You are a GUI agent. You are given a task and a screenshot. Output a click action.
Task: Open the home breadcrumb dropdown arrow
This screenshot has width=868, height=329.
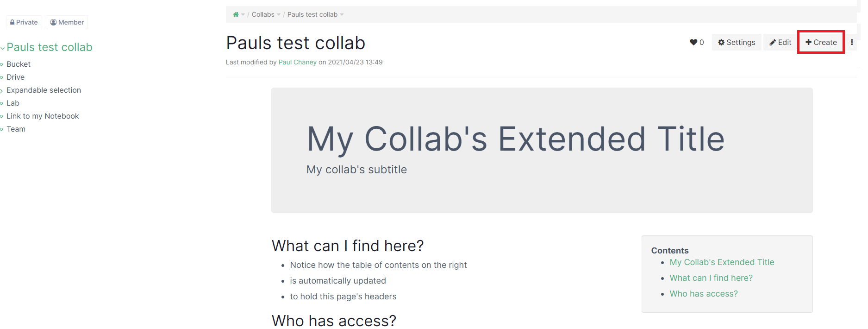pyautogui.click(x=243, y=15)
